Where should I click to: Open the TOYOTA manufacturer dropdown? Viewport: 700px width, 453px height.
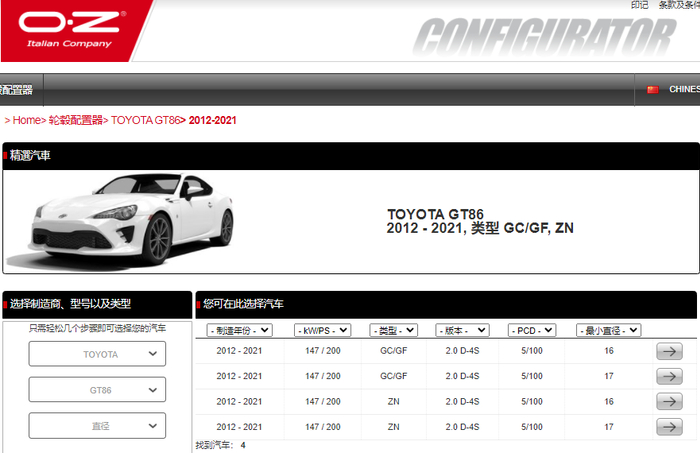click(97, 354)
